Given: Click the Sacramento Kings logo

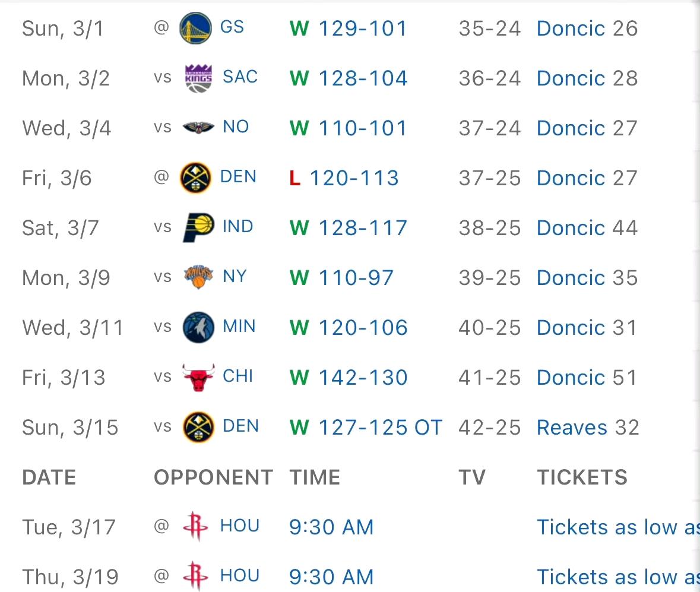Looking at the screenshot, I should tap(198, 78).
